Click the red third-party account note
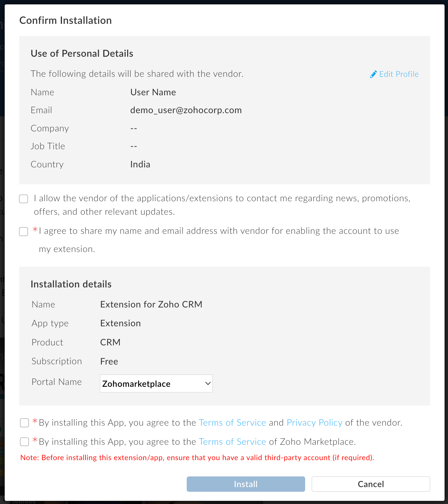This screenshot has height=504, width=448. tap(197, 458)
